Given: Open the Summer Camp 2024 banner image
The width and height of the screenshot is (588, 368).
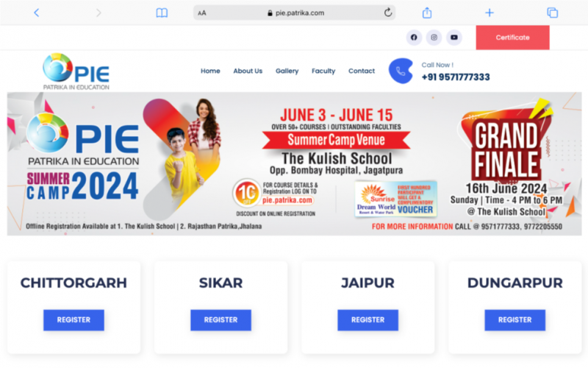Looking at the screenshot, I should click(295, 163).
